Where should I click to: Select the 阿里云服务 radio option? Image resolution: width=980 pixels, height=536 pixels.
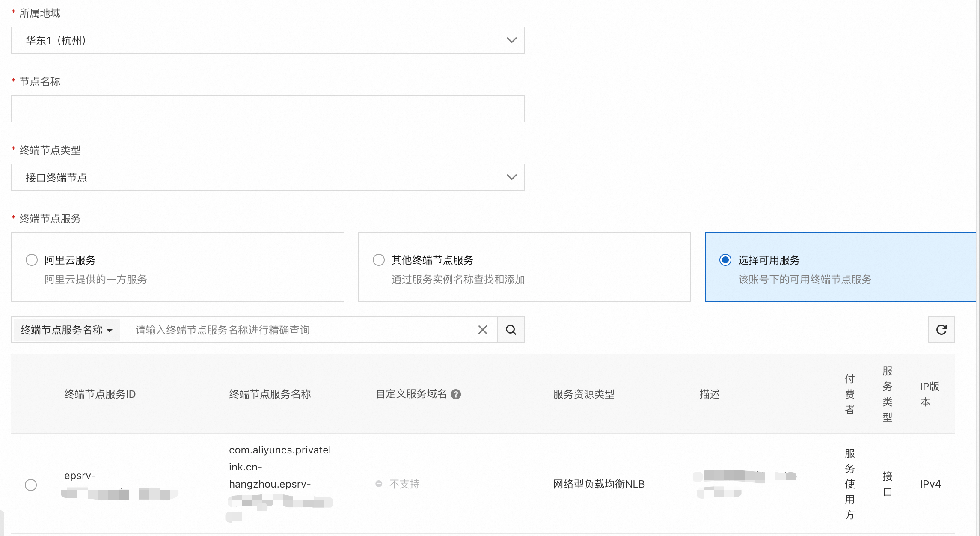pos(32,260)
